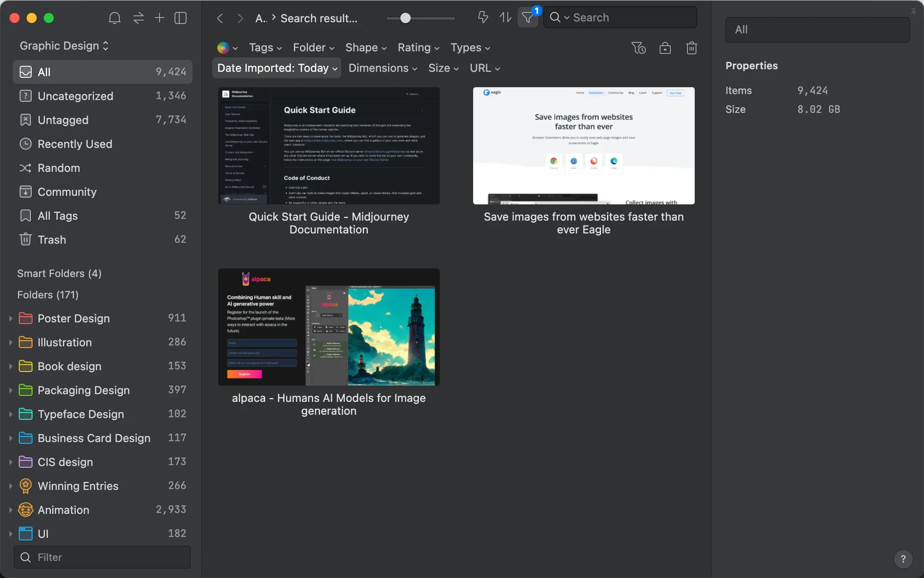Select Uncategorized in the sidebar
The height and width of the screenshot is (578, 924).
click(x=103, y=96)
